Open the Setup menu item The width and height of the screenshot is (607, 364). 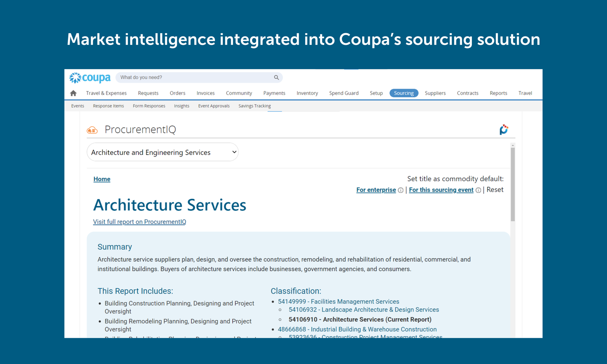point(376,93)
